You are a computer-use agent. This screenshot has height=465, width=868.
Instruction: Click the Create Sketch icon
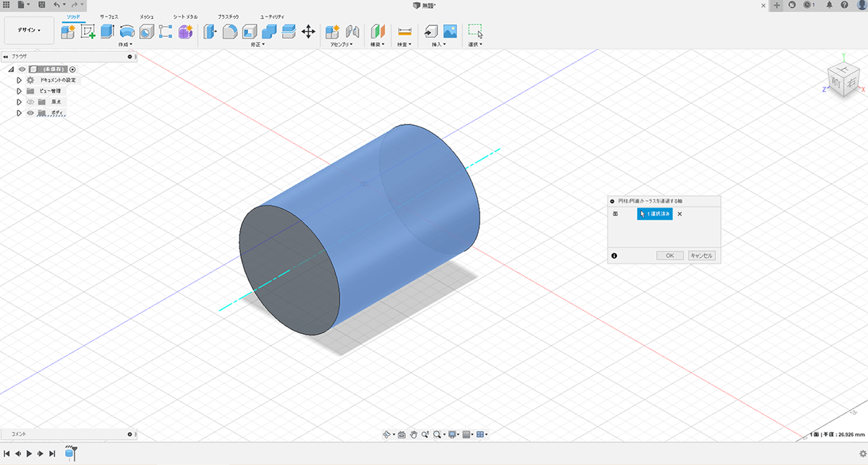tap(88, 31)
